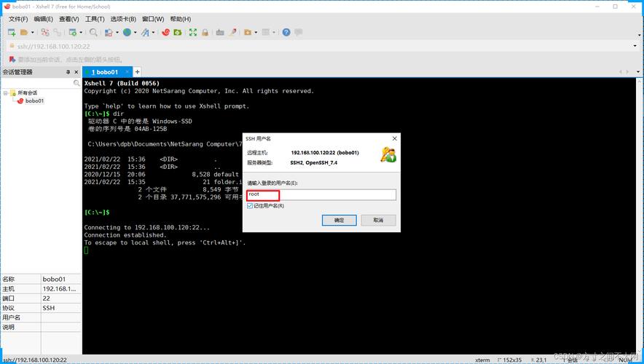The image size is (644, 364).
Task: Click the font settings icon
Action: pos(146,32)
